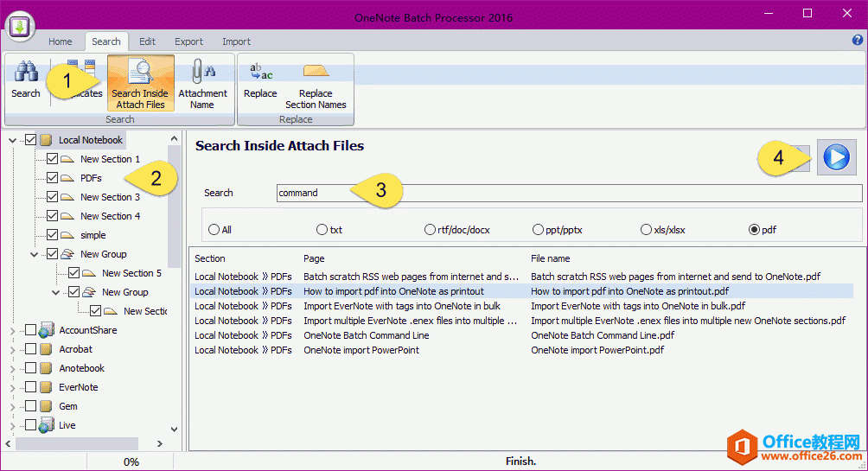Select the OneNote import PowerPoint.pdf row
The height and width of the screenshot is (471, 868).
tap(521, 350)
